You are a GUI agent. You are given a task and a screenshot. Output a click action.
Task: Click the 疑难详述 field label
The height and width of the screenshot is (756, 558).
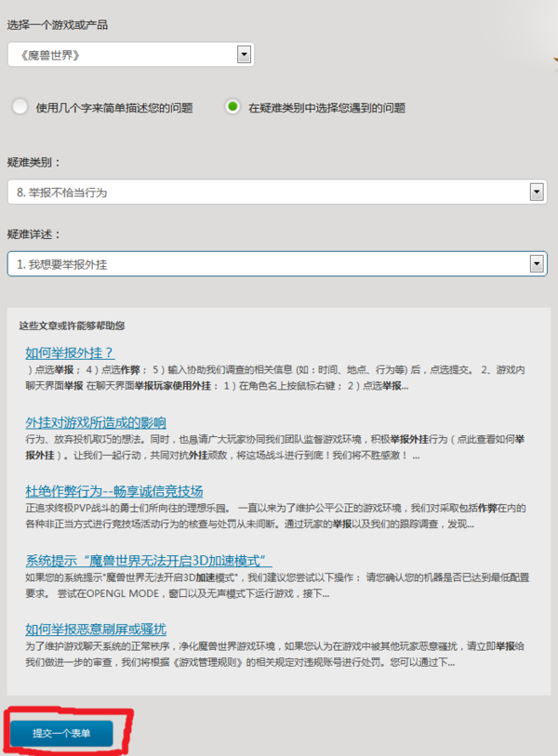click(33, 234)
